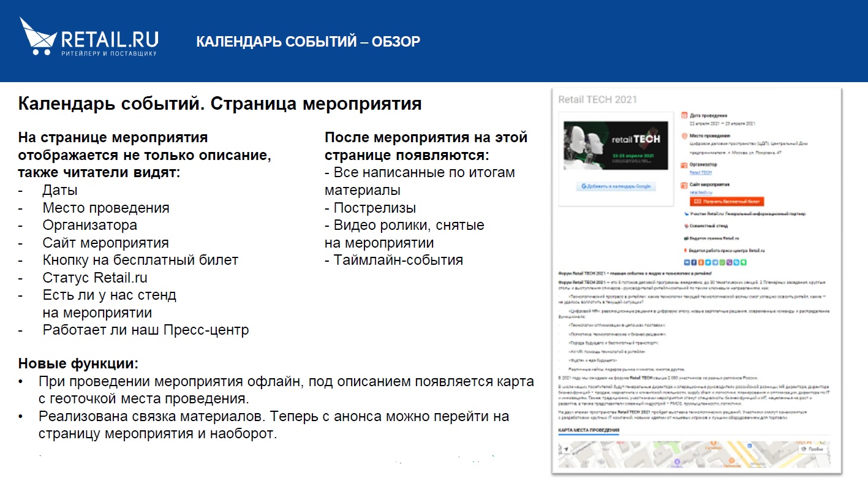Click the list item - Пострелизы
This screenshot has height=483, width=868.
371,208
